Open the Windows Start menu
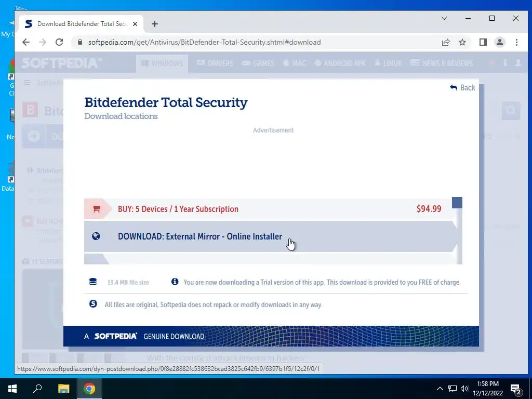This screenshot has height=399, width=532. click(x=12, y=389)
